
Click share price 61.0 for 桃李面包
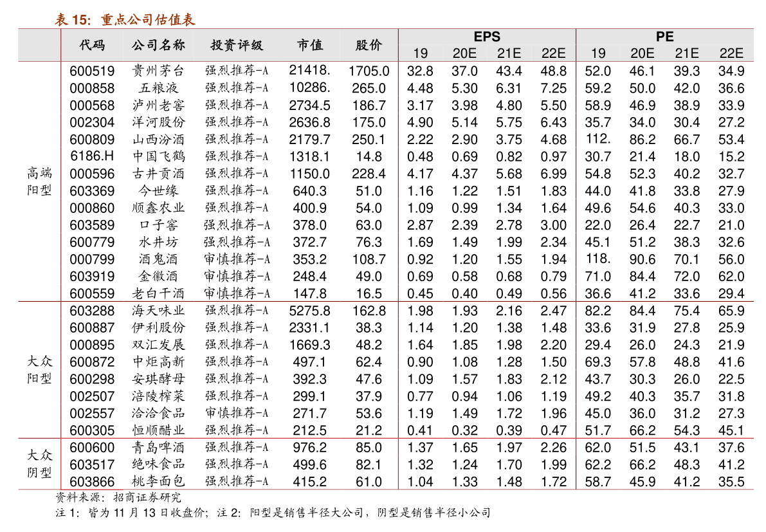[x=369, y=481]
